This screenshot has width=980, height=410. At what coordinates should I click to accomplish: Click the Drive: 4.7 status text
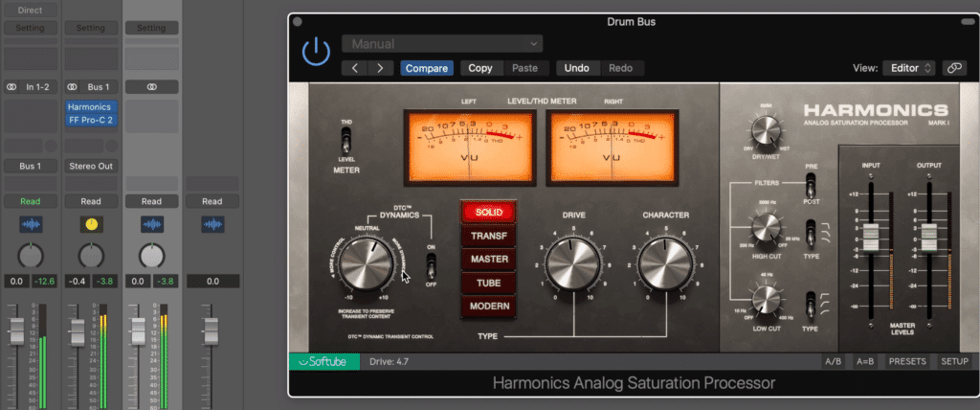point(390,362)
